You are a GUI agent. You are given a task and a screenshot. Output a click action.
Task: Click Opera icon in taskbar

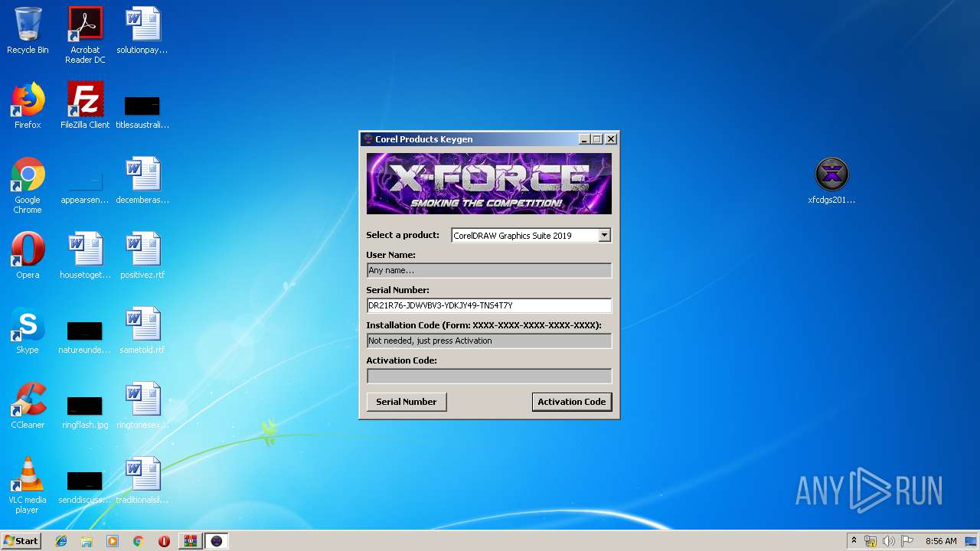tap(164, 541)
